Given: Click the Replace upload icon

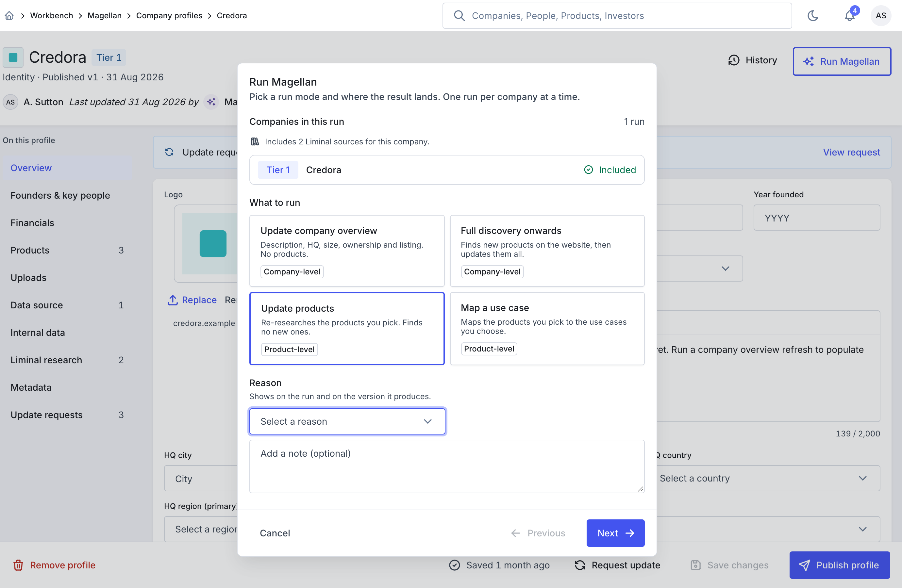Looking at the screenshot, I should click(x=173, y=300).
